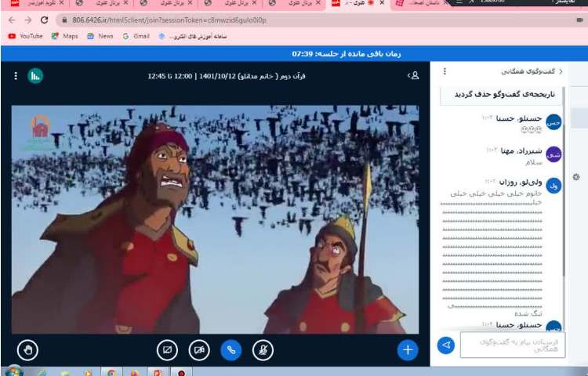Collapse the chat via the گفت‌وگوی همگانی header chevron
588x376 pixels.
click(x=561, y=71)
